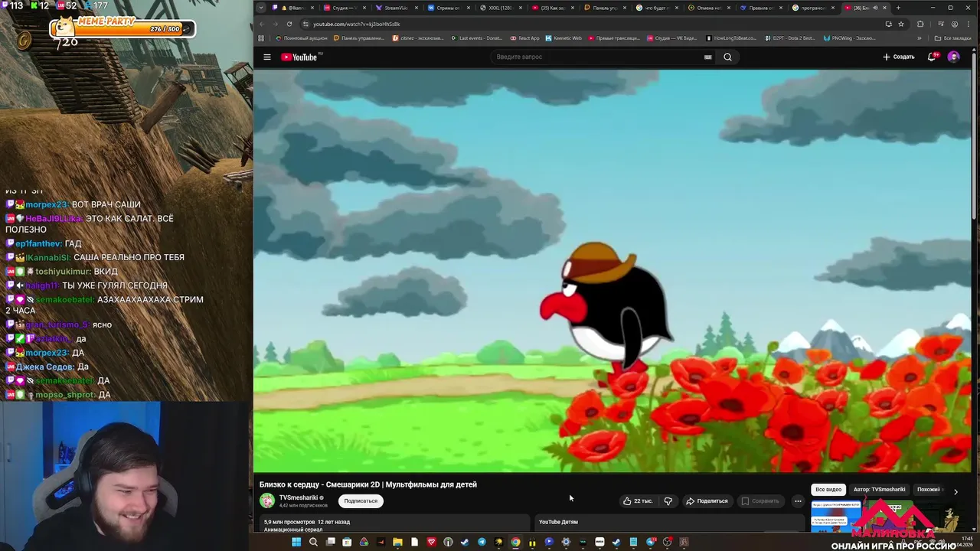The width and height of the screenshot is (980, 551).
Task: Open the TVSmeshariki channel avatar
Action: [x=267, y=501]
